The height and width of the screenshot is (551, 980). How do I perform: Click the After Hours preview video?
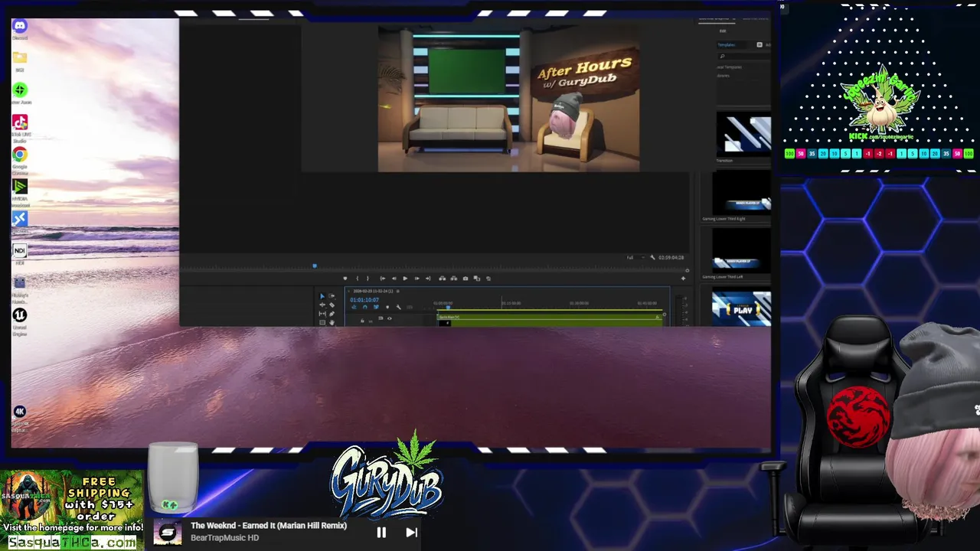click(508, 99)
